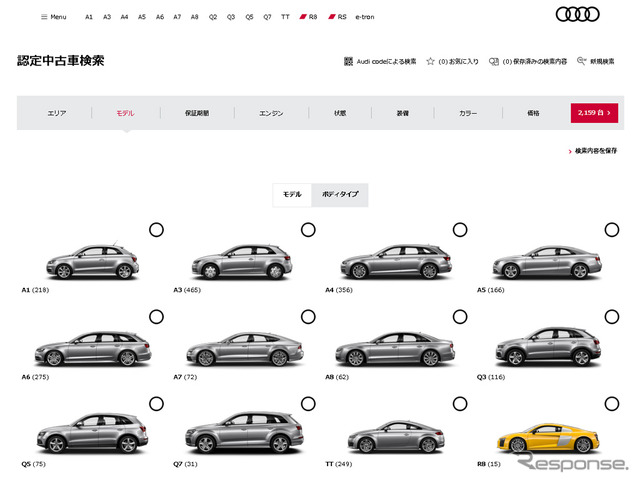Select the A1 model radio circle
Screen dimensions: 640x483
click(x=156, y=230)
